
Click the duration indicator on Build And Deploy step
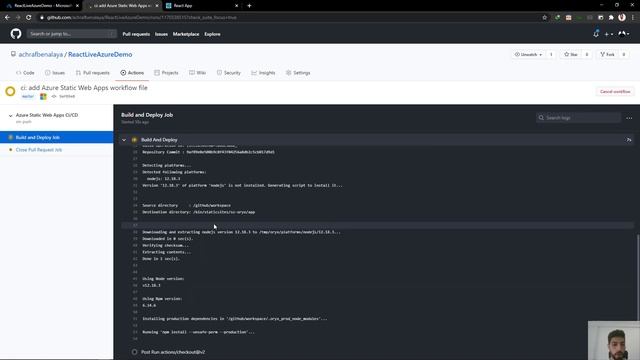tap(629, 140)
